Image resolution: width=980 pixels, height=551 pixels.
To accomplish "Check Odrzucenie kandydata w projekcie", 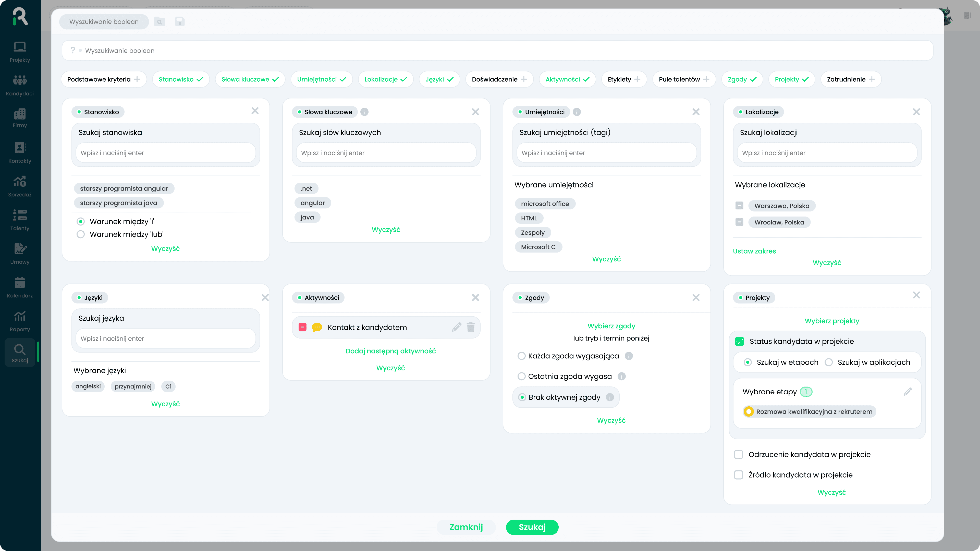I will click(x=738, y=454).
